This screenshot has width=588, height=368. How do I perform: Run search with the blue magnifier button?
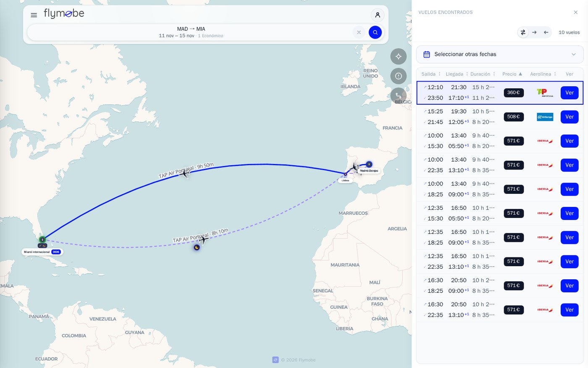[x=375, y=32]
